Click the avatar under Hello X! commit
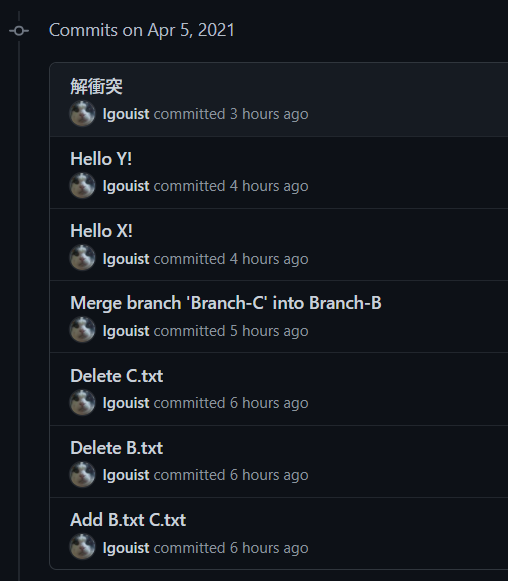The width and height of the screenshot is (508, 581). (x=83, y=258)
